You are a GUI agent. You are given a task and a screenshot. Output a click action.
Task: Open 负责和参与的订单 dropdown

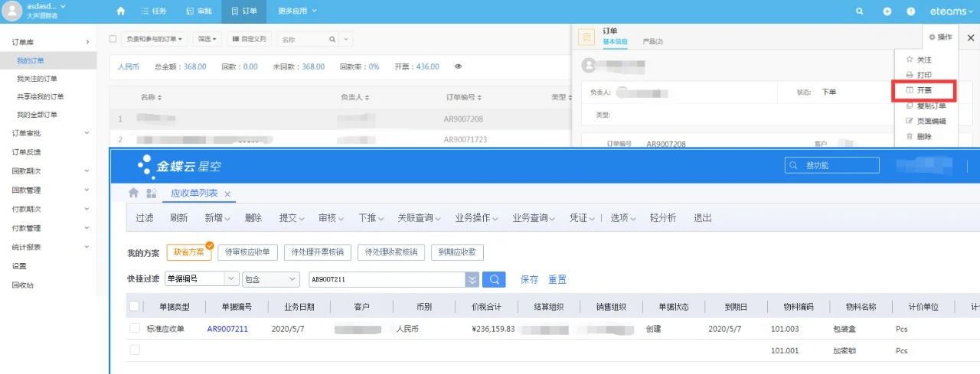coord(155,38)
